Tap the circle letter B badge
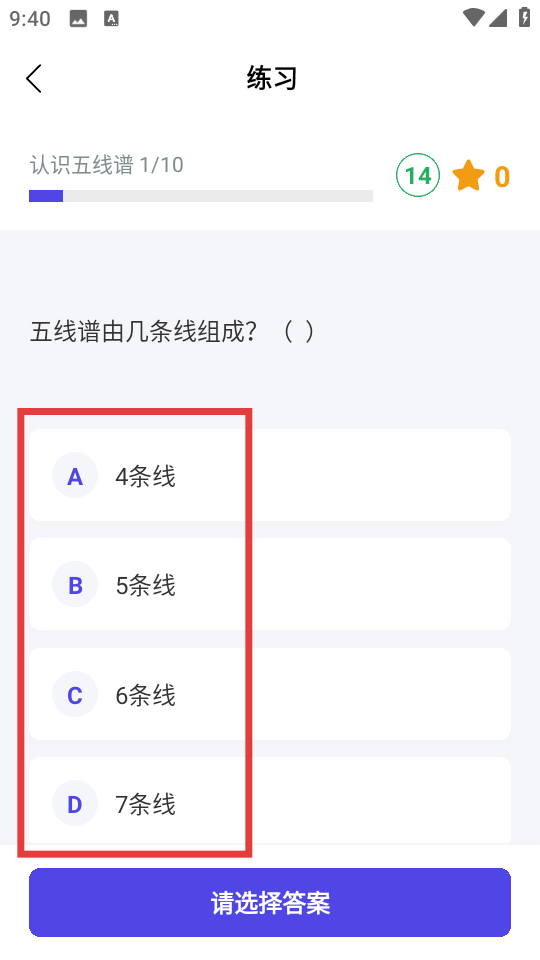 pos(75,585)
